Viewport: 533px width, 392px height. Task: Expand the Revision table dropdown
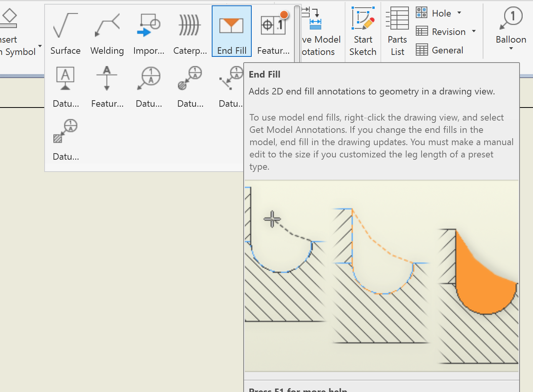(x=474, y=32)
